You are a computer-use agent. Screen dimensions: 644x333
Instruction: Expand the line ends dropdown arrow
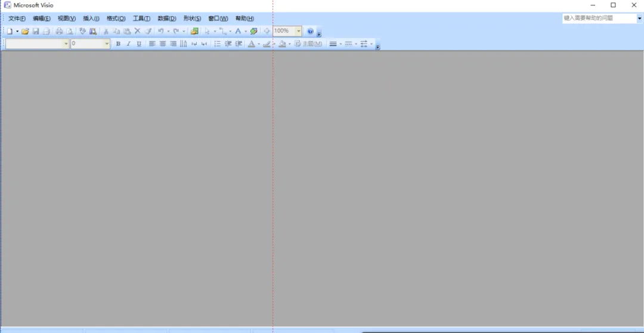tap(371, 44)
